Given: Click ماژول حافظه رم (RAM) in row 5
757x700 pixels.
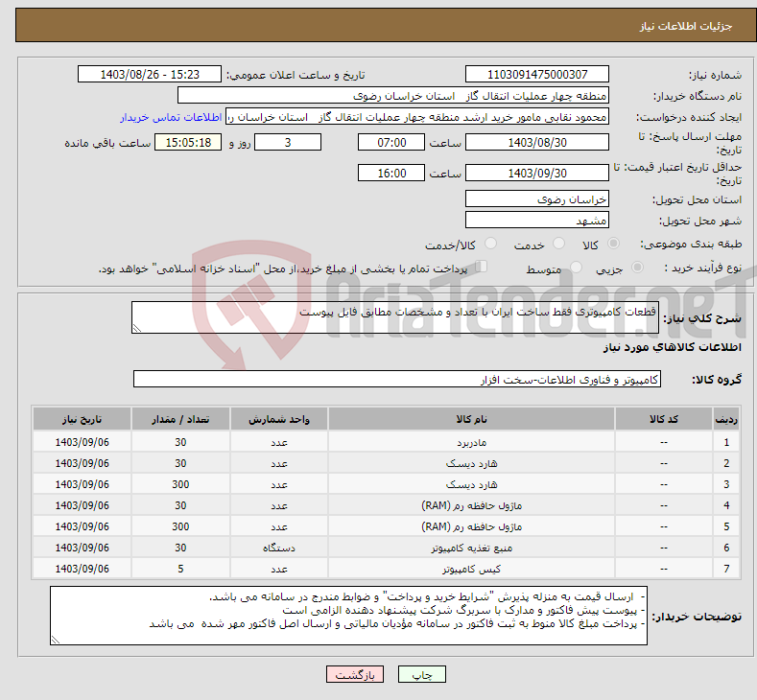Looking at the screenshot, I should pos(471,526).
